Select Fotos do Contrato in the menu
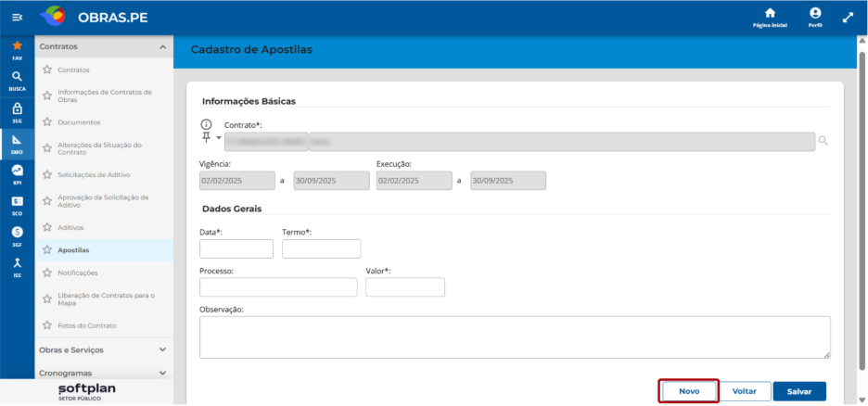This screenshot has height=406, width=868. [x=87, y=325]
